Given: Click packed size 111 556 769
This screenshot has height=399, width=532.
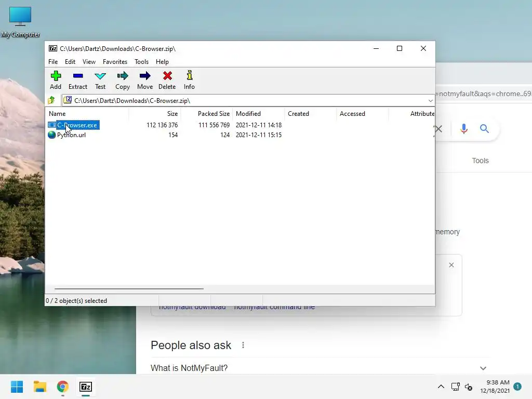Looking at the screenshot, I should click(214, 125).
